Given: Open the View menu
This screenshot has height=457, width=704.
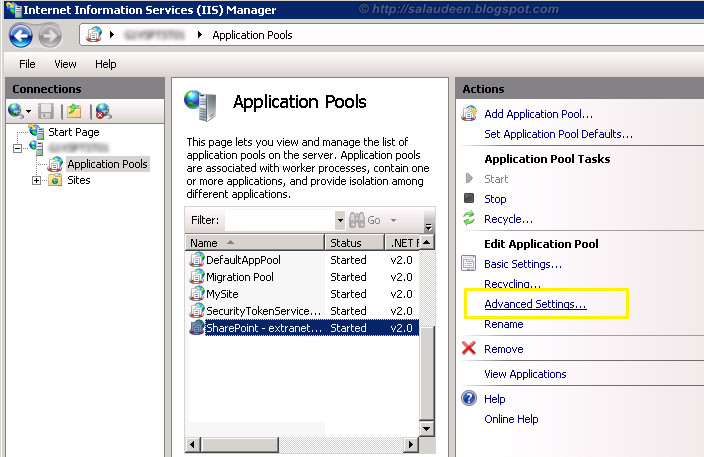Looking at the screenshot, I should [65, 64].
